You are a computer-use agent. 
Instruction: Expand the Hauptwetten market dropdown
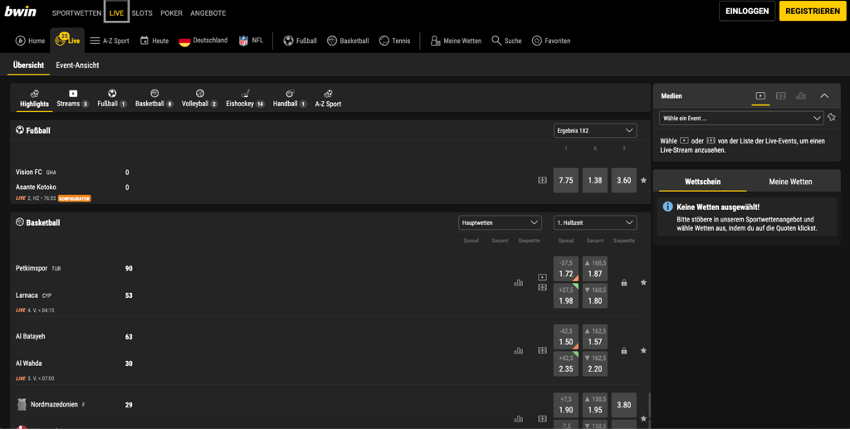click(x=500, y=223)
